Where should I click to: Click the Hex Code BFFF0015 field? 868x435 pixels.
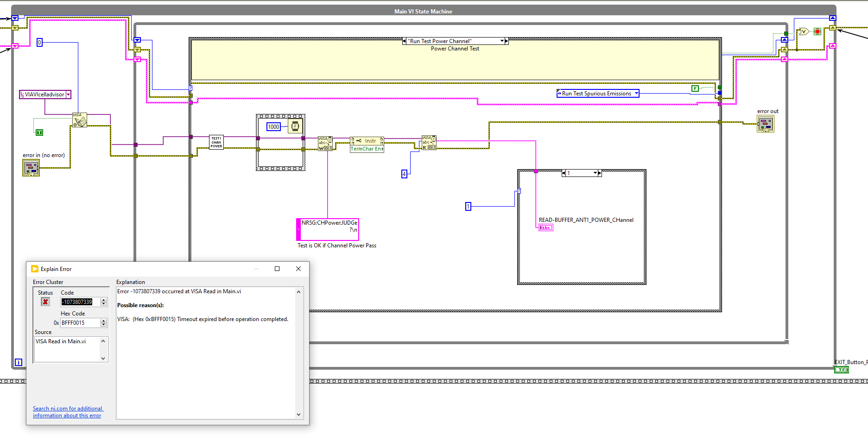click(80, 323)
